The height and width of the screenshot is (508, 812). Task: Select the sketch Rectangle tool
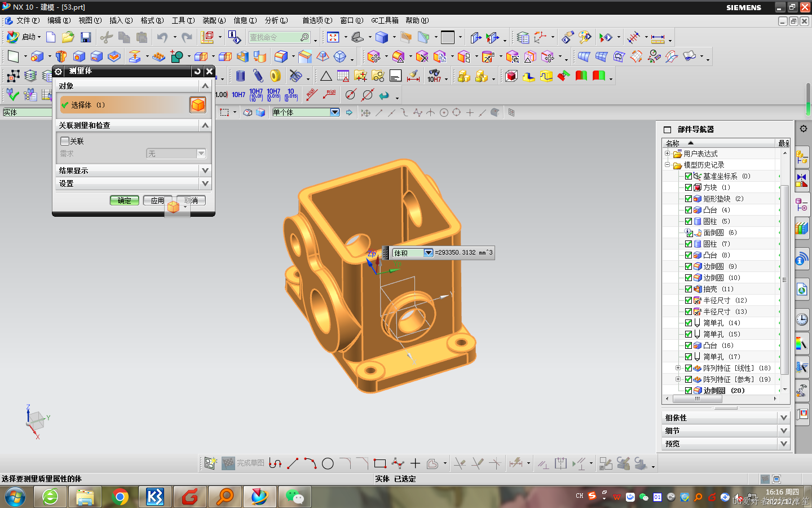click(380, 464)
